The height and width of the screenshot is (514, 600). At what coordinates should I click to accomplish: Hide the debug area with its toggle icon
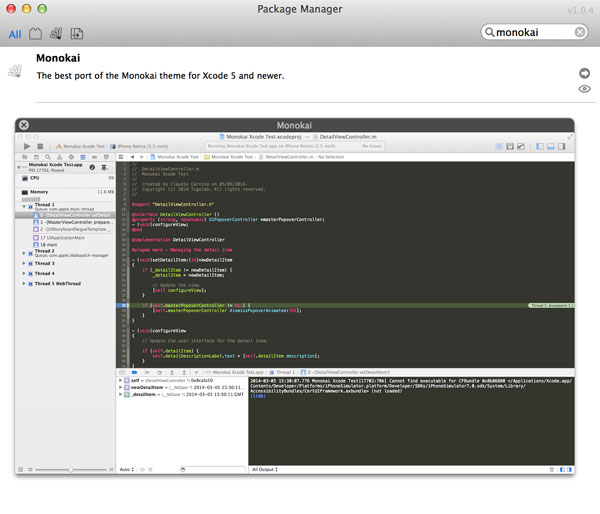122,372
